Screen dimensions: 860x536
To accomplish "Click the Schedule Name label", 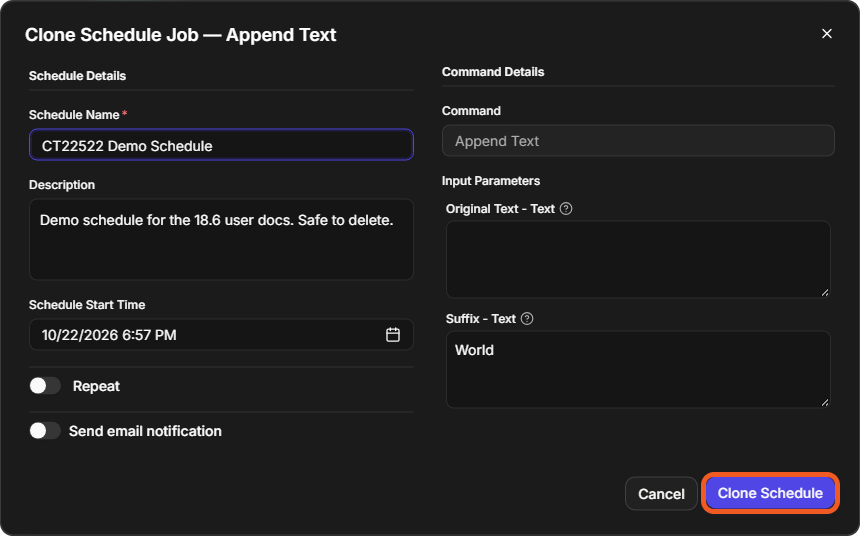I will click(x=74, y=115).
